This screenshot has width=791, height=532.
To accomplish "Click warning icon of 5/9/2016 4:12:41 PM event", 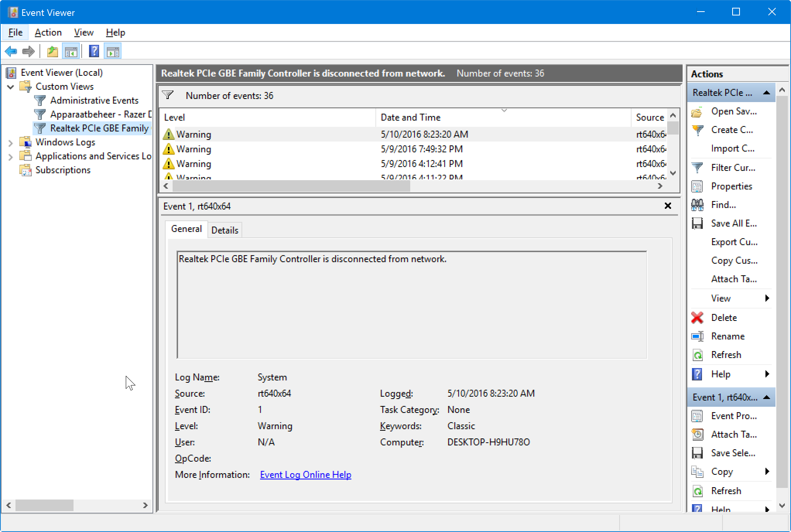I will tap(168, 164).
